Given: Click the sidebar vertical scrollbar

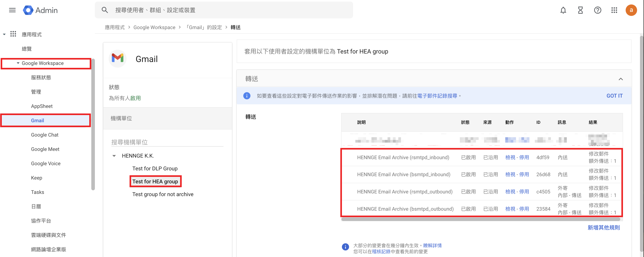Looking at the screenshot, I should pos(93,124).
